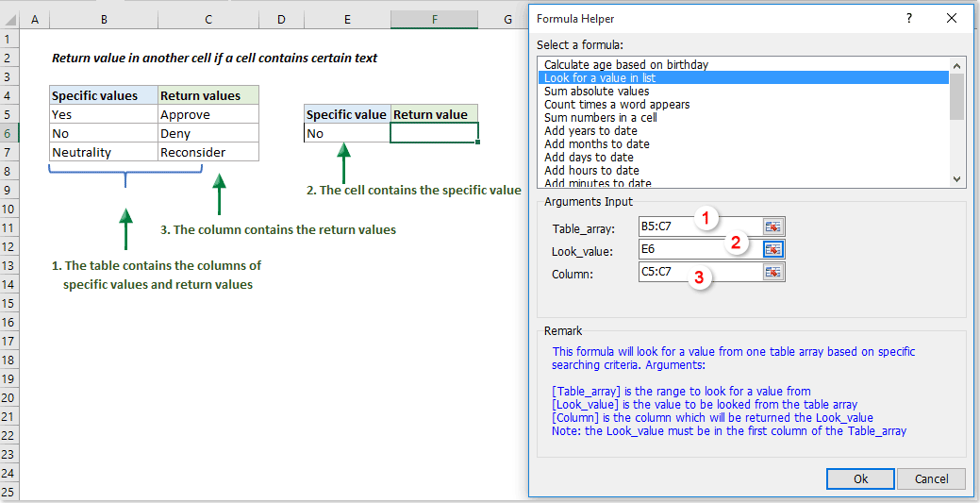This screenshot has height=503, width=980.
Task: Click cell containing 'Reconsider'
Action: point(208,152)
